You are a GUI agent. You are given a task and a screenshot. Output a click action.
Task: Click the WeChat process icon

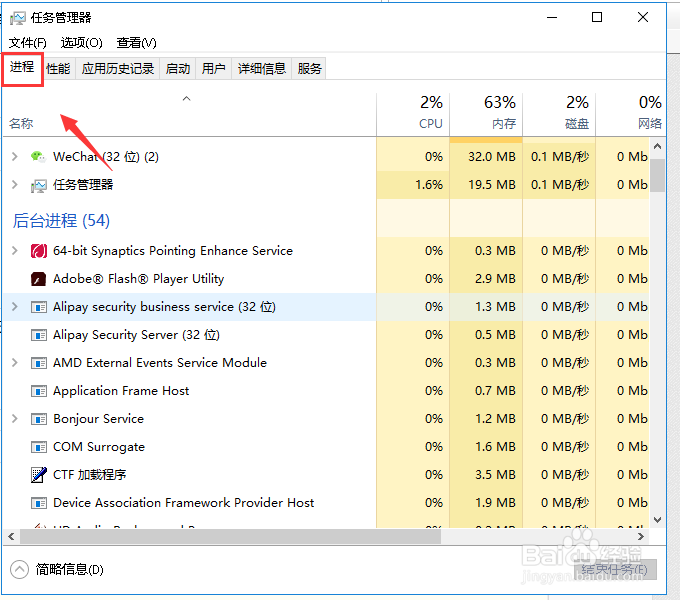click(x=38, y=157)
